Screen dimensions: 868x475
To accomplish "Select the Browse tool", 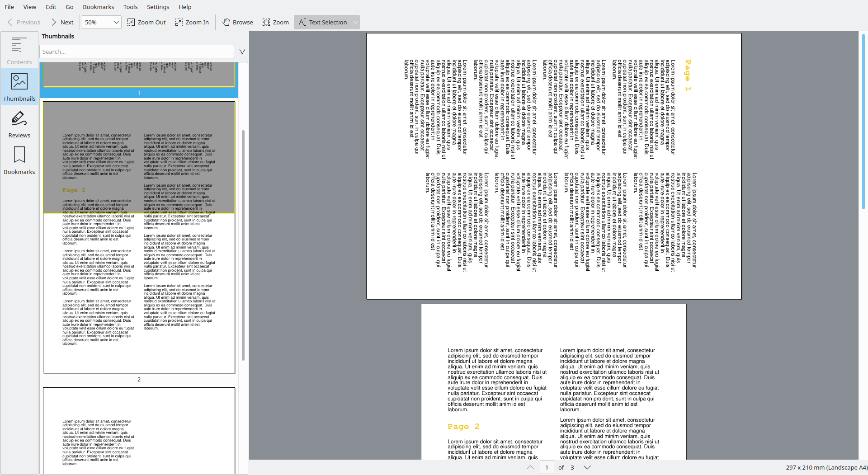I will [238, 22].
